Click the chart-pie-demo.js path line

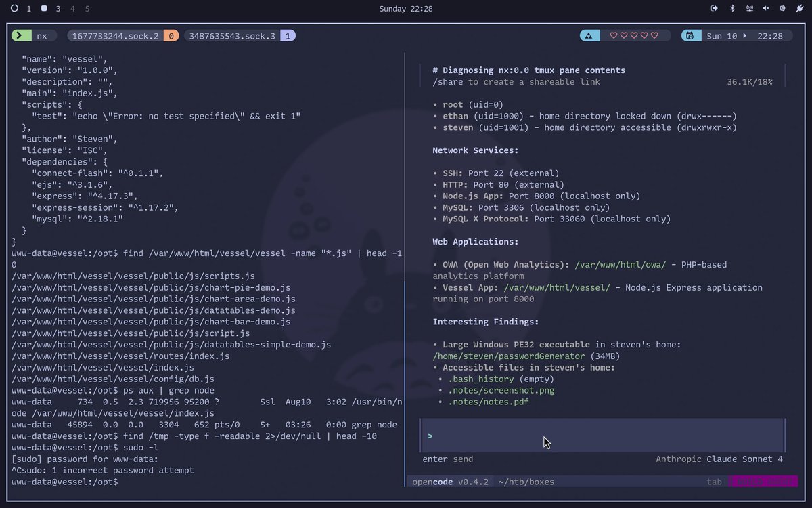click(151, 288)
